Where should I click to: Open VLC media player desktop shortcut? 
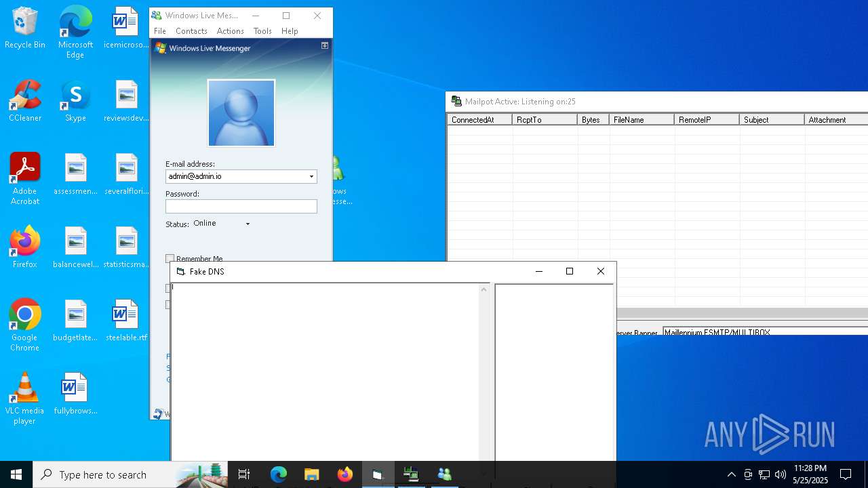[25, 399]
